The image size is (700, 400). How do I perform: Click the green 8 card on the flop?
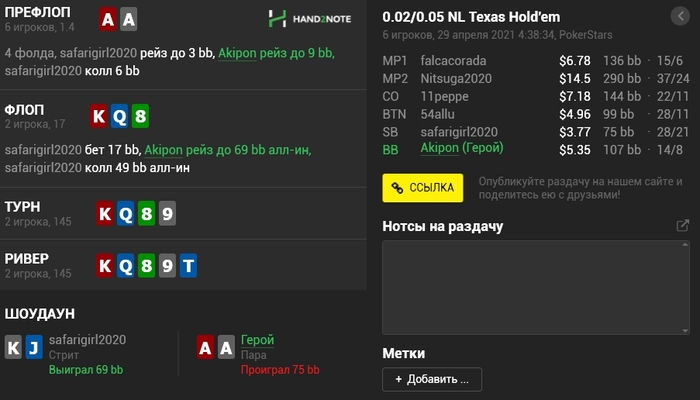click(x=141, y=116)
